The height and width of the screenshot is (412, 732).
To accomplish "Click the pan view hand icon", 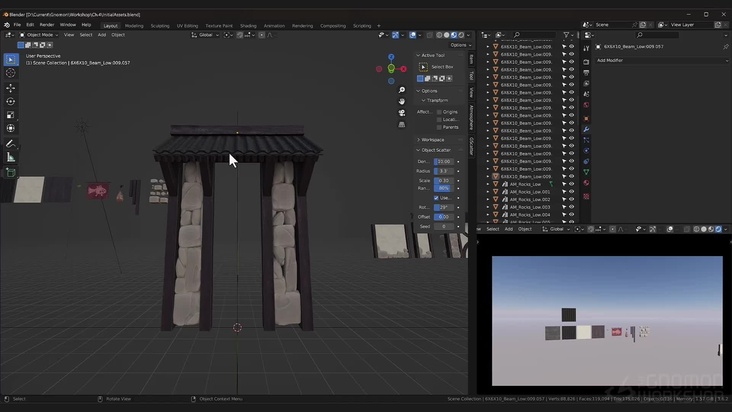I will (401, 101).
